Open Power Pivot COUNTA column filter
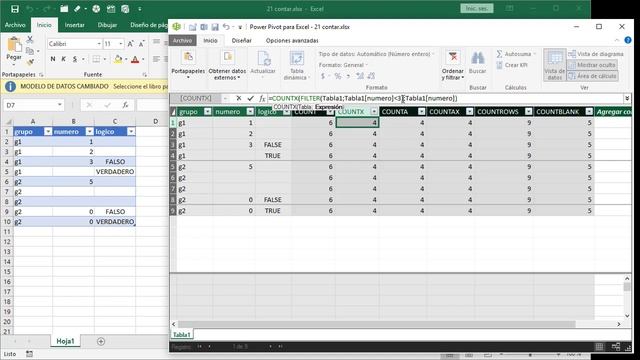 pos(422,111)
